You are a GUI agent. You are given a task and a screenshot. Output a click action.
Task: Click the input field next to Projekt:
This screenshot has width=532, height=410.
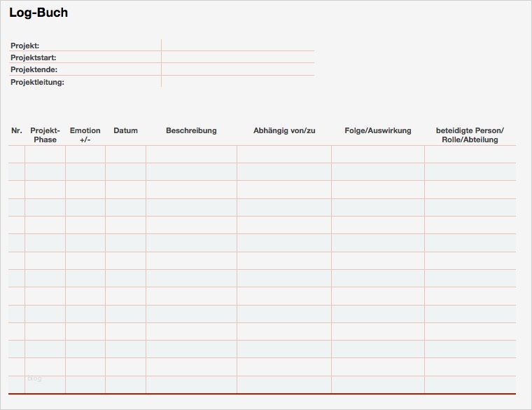click(238, 45)
